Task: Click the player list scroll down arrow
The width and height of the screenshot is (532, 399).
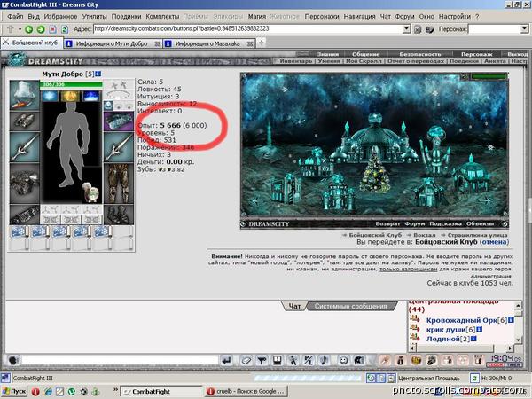Action: 519,340
